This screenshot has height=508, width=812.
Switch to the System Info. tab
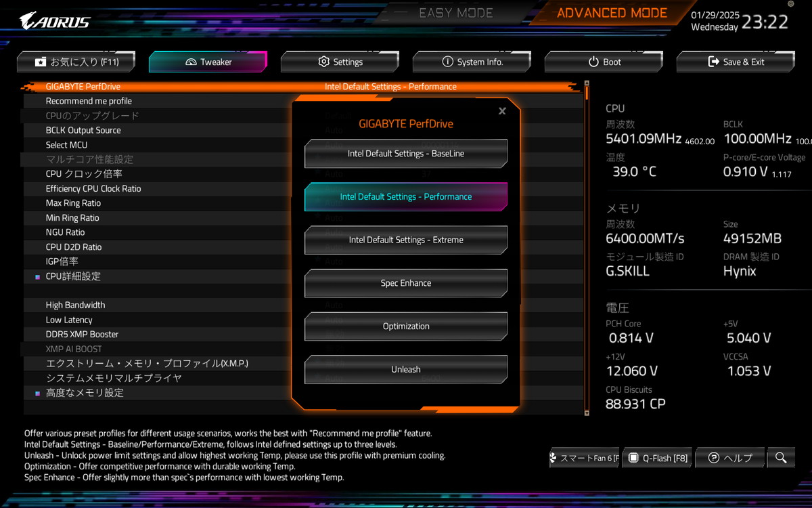[472, 62]
